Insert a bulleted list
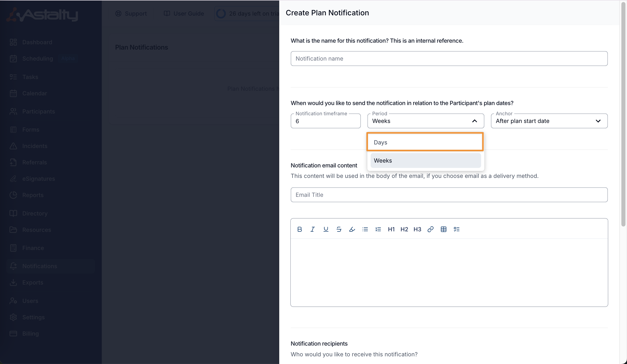 pyautogui.click(x=365, y=229)
